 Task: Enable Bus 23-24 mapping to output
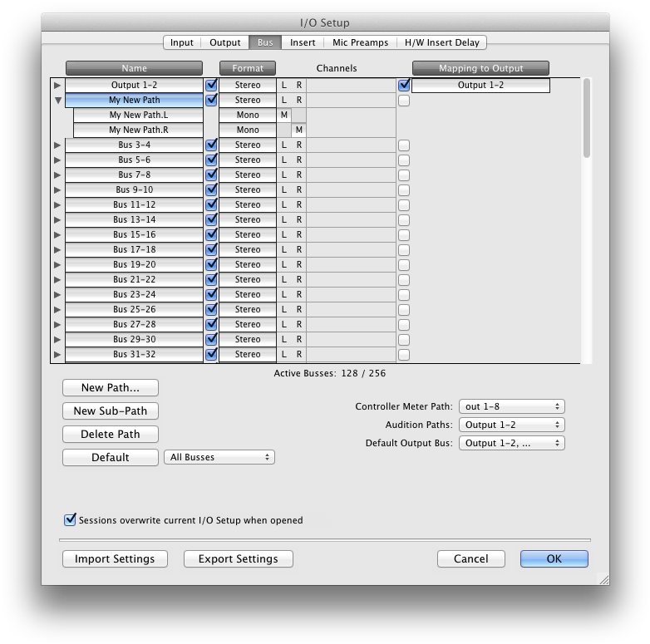coord(404,295)
